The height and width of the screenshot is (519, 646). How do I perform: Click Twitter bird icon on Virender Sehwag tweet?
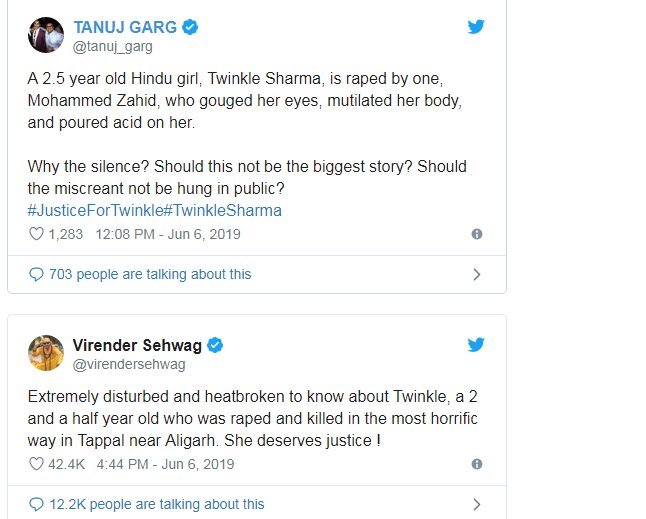pos(476,345)
